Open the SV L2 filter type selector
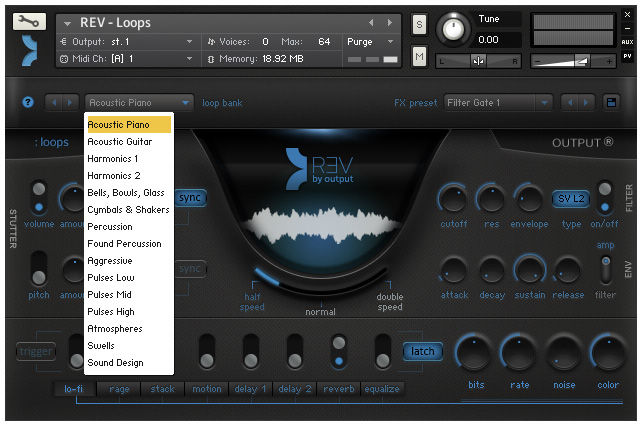 571,199
